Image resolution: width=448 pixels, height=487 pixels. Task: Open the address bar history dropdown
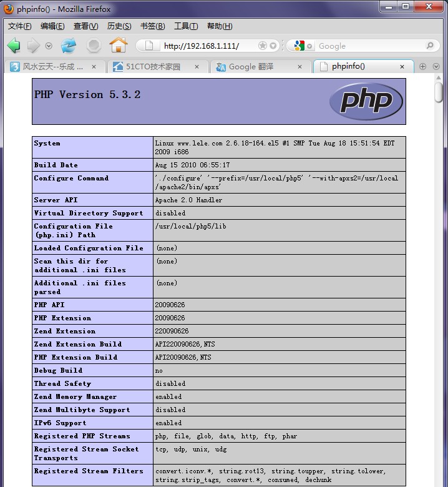tap(273, 46)
